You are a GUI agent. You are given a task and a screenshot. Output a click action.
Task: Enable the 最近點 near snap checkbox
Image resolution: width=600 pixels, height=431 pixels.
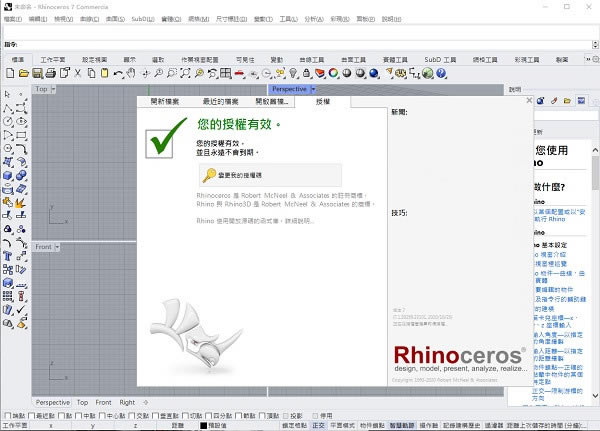point(31,416)
